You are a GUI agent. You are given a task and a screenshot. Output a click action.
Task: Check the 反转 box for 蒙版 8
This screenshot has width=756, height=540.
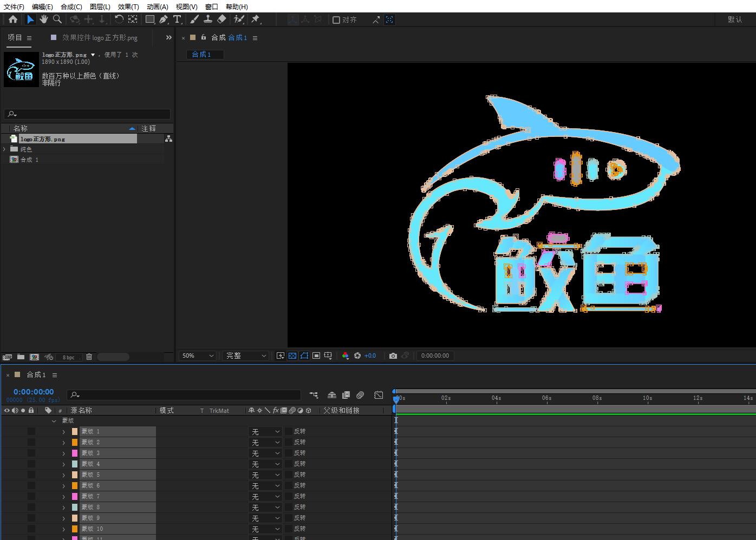click(289, 507)
